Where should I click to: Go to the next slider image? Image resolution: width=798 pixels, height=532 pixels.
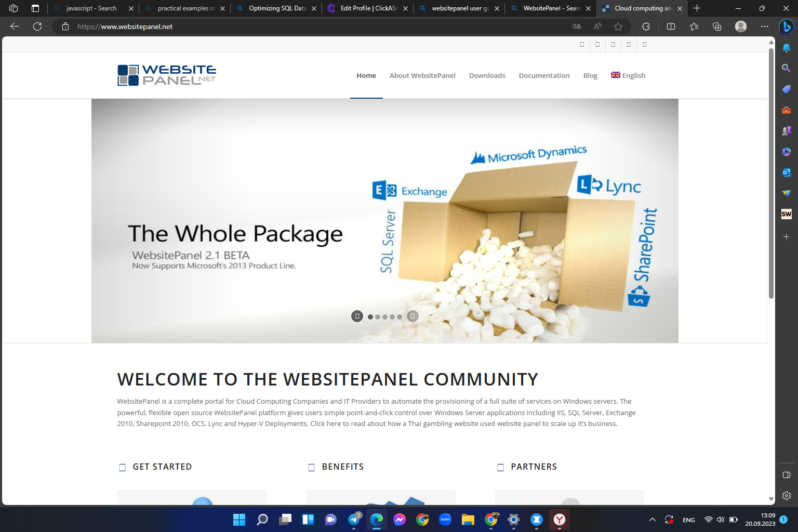[413, 316]
